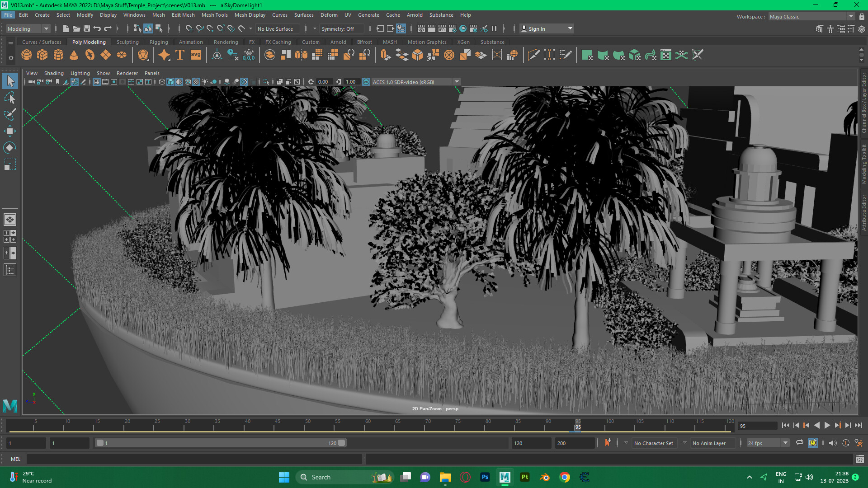Click the Undo arrow icon
The height and width of the screenshot is (488, 868).
point(97,28)
